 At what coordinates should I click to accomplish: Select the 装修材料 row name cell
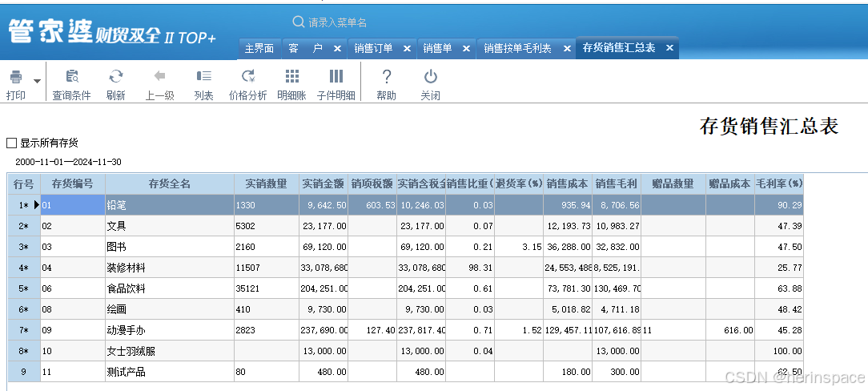170,268
